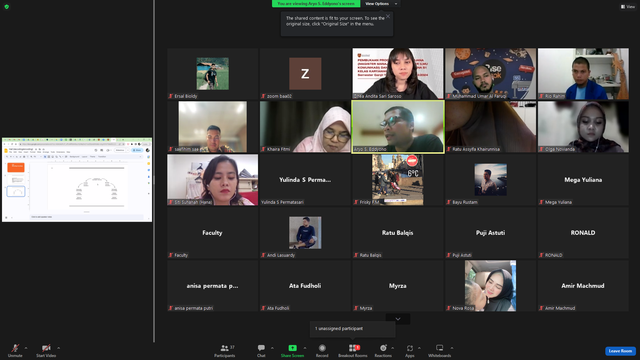Select the zoom baa02 tile with Z avatar
640x360 pixels.
[x=305, y=73]
